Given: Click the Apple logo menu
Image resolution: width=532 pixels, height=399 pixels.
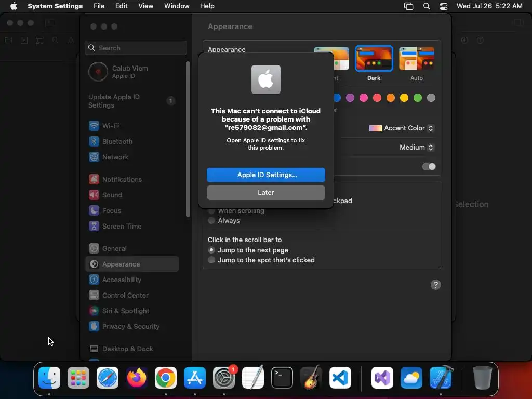Looking at the screenshot, I should 14,6.
